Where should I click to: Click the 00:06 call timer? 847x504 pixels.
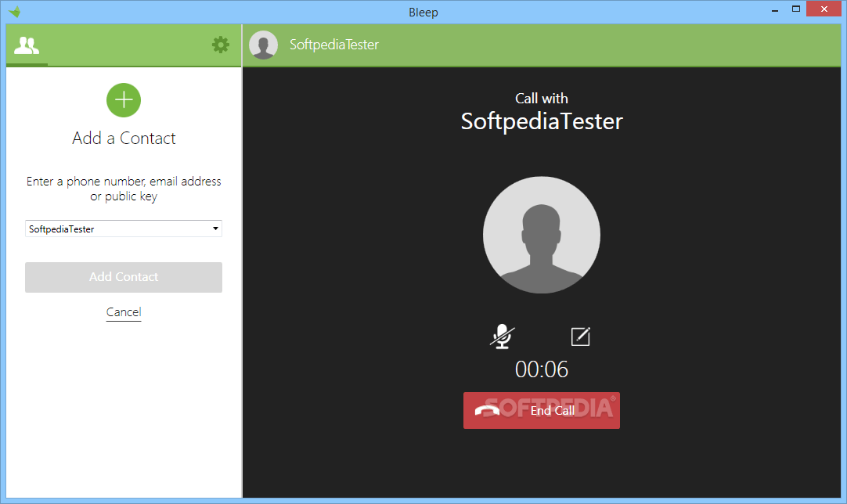click(541, 369)
